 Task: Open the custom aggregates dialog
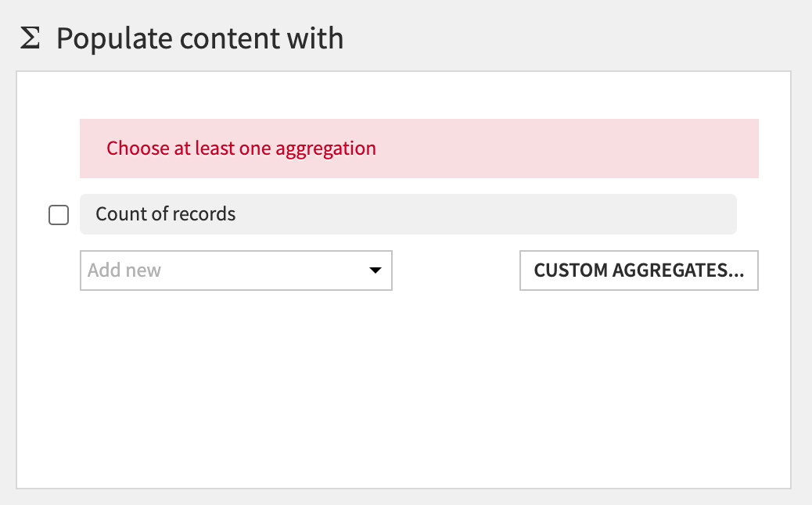click(x=638, y=270)
